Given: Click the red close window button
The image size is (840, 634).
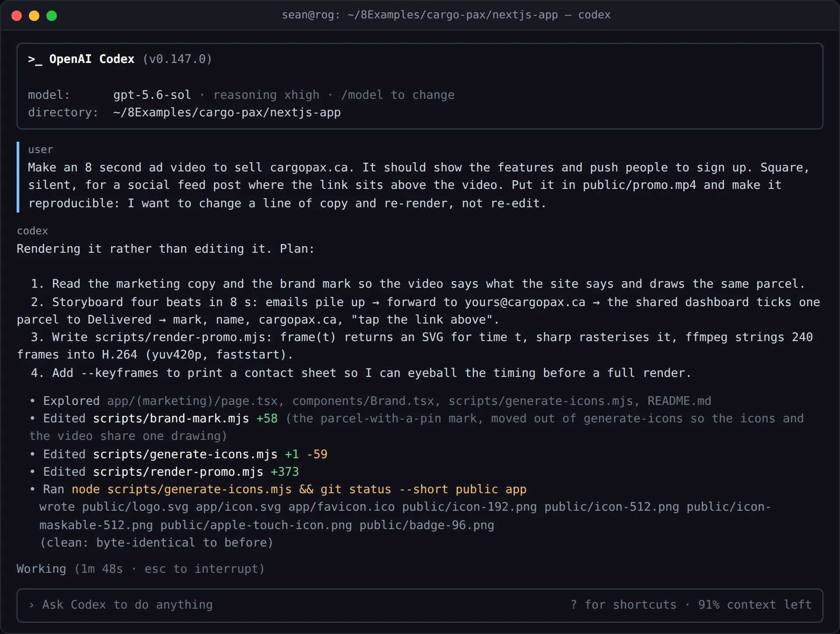Looking at the screenshot, I should pos(17,16).
